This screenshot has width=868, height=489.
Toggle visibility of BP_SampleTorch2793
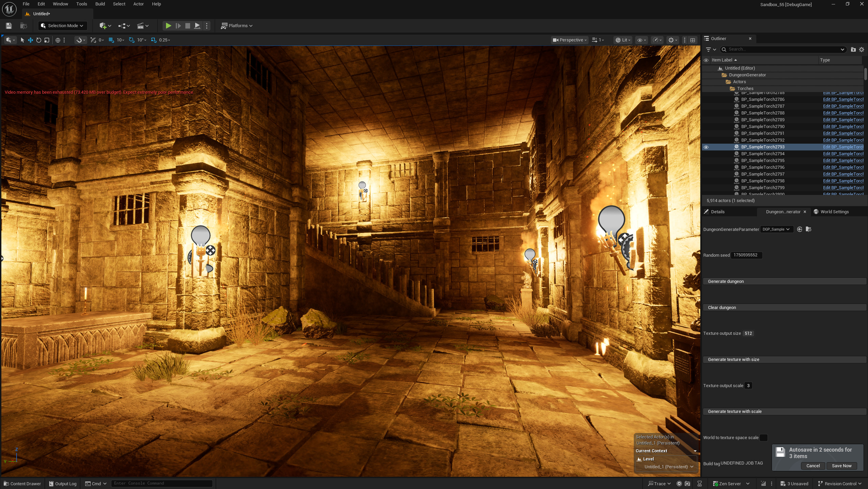pyautogui.click(x=706, y=147)
